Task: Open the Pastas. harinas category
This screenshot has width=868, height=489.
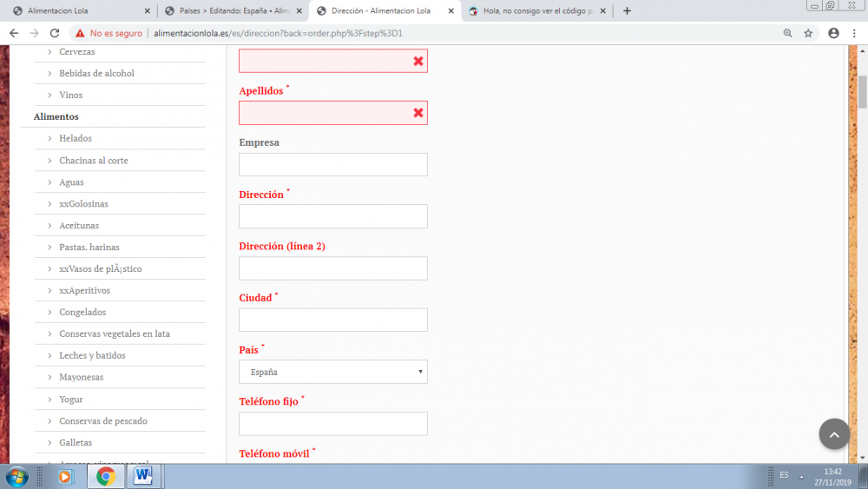Action: click(89, 247)
